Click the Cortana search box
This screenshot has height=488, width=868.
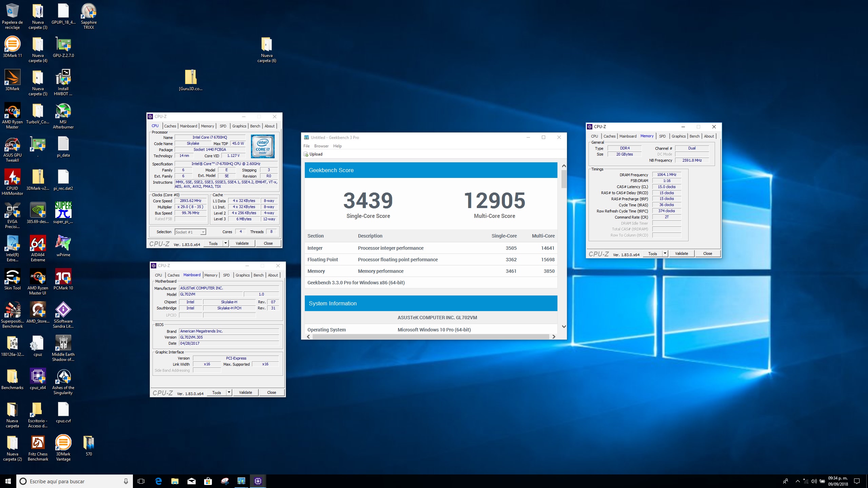[75, 481]
